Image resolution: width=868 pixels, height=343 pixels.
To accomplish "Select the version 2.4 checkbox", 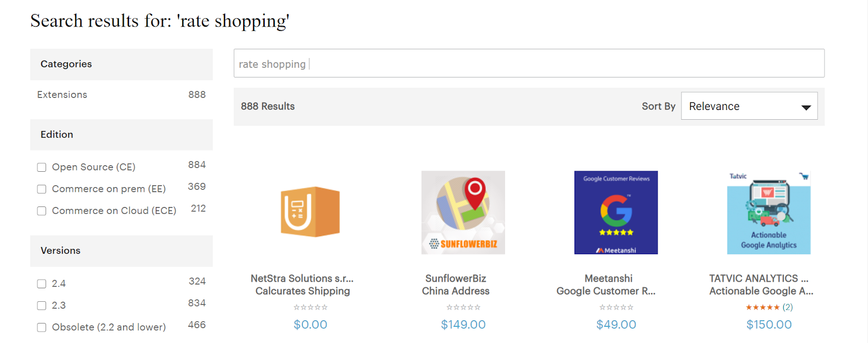I will [x=42, y=284].
